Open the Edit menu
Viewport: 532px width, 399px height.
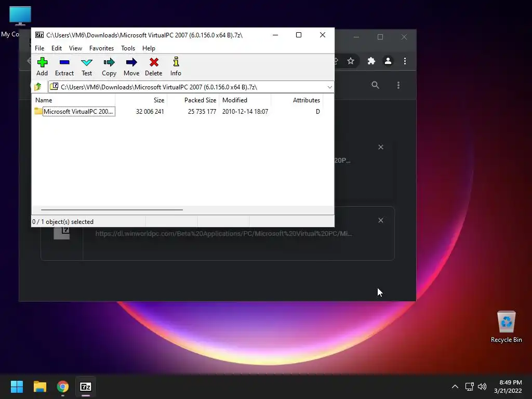tap(56, 48)
